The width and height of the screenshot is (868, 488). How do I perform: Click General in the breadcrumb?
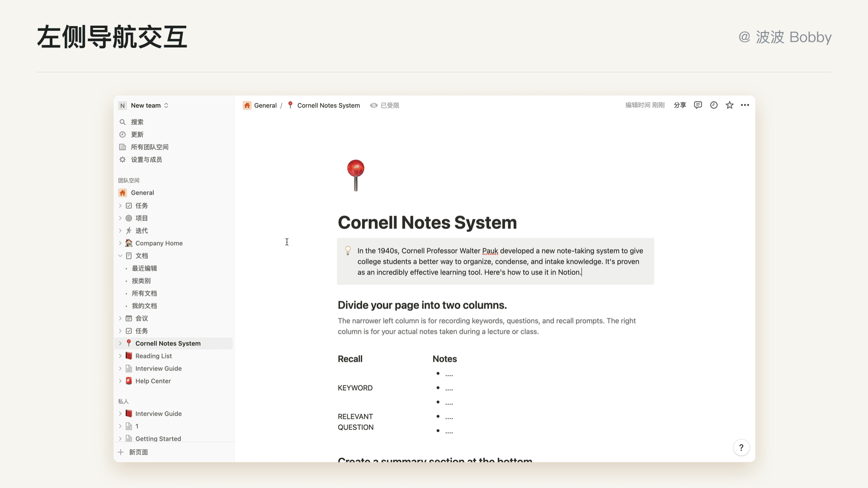point(265,105)
